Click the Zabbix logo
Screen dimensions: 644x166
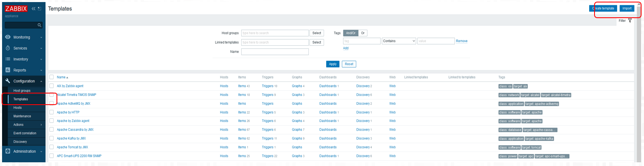tap(16, 9)
